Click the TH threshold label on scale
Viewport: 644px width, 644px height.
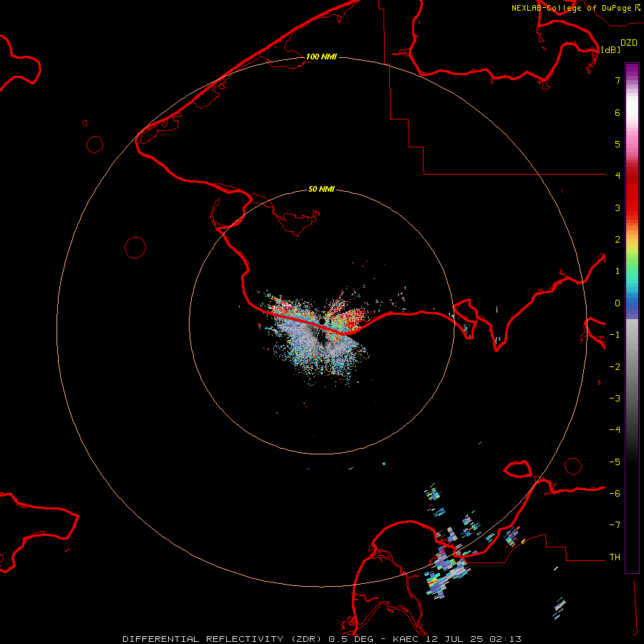(615, 557)
